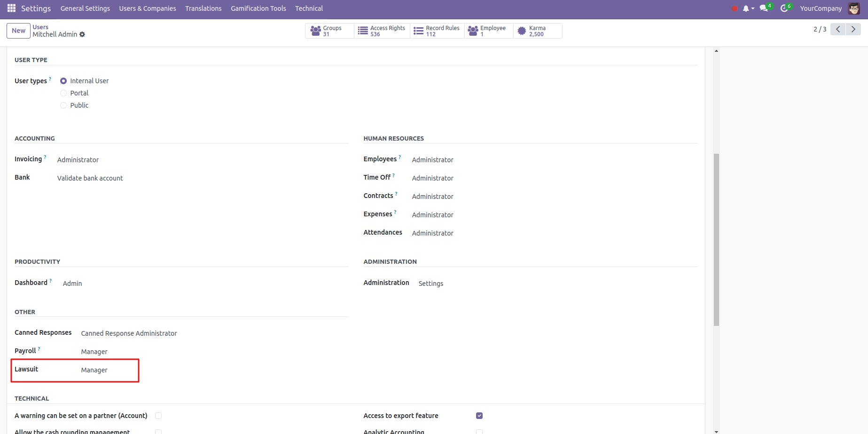Click the New button
This screenshot has width=868, height=434.
18,31
